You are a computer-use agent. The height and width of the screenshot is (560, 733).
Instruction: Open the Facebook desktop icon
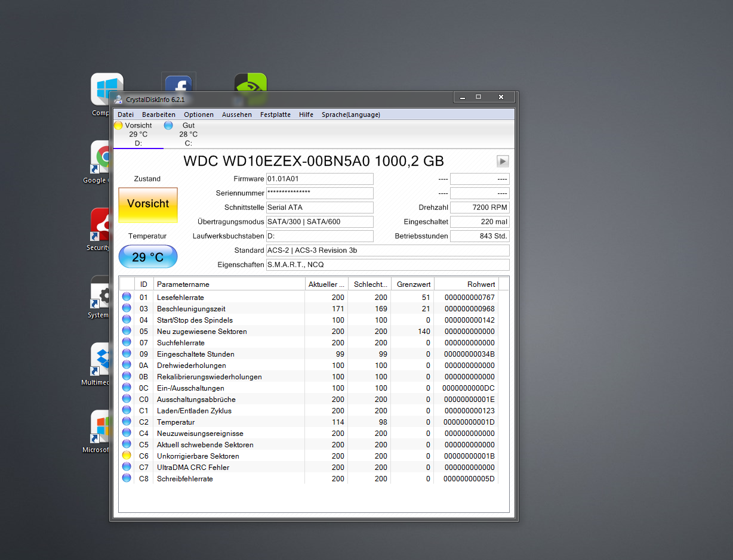click(x=178, y=83)
